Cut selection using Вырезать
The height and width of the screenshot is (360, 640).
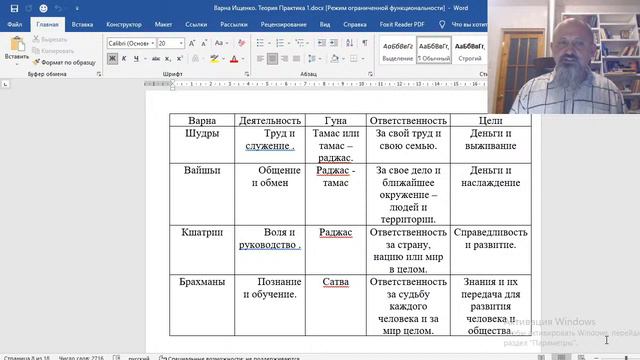pyautogui.click(x=50, y=40)
